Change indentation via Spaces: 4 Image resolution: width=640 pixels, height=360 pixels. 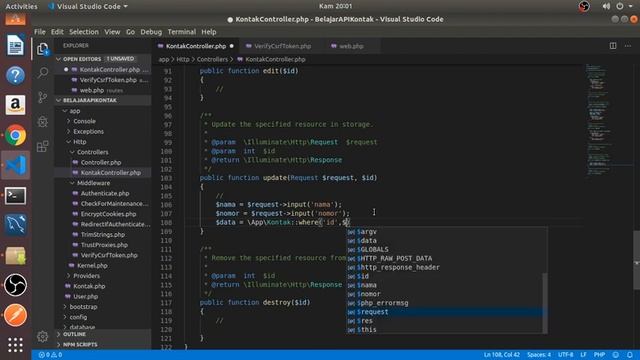pos(539,355)
